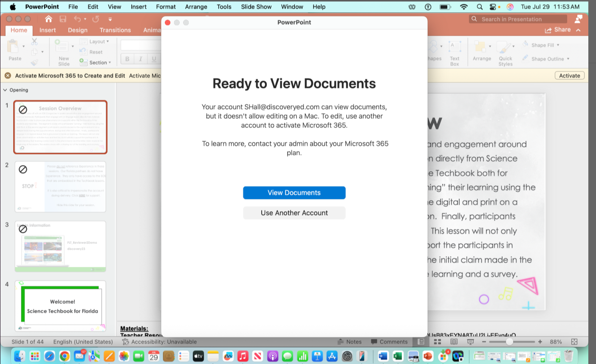
Task: Switch to Normal view in the status bar
Action: (421, 342)
